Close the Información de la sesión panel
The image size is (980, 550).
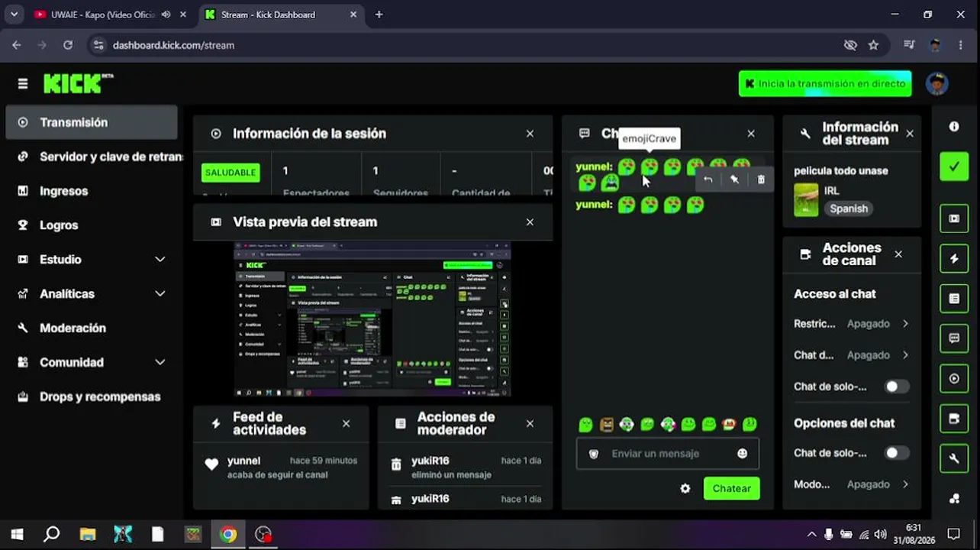pyautogui.click(x=530, y=134)
